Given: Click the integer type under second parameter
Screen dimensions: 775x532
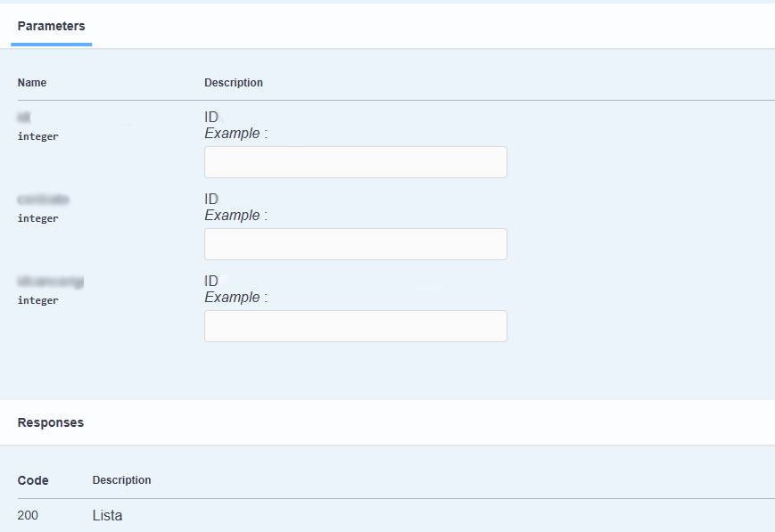Looking at the screenshot, I should click(x=37, y=218).
